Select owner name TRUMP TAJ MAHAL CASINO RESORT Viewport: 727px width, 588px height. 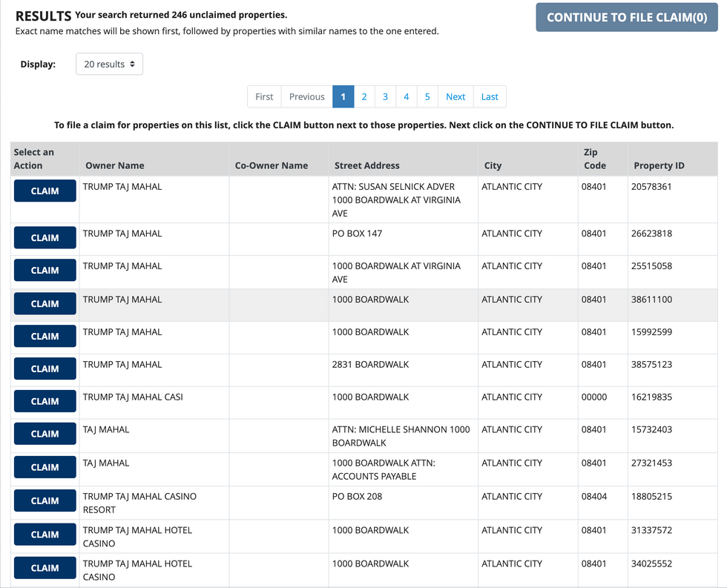point(139,503)
